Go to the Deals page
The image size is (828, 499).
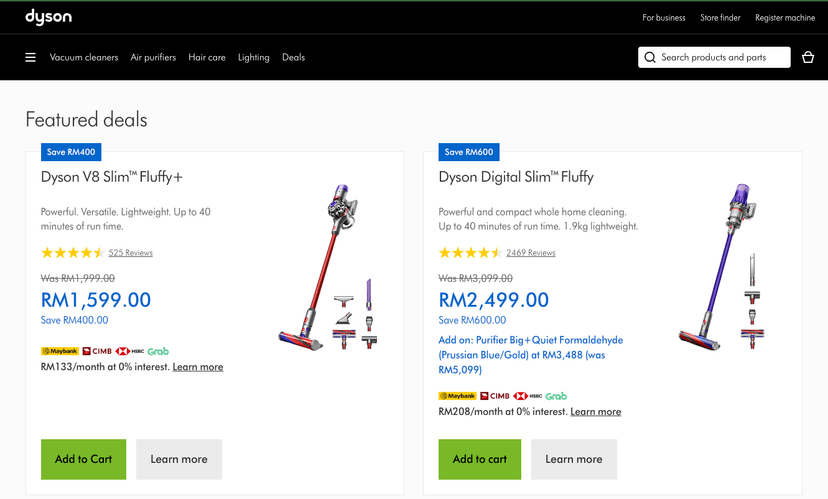293,57
